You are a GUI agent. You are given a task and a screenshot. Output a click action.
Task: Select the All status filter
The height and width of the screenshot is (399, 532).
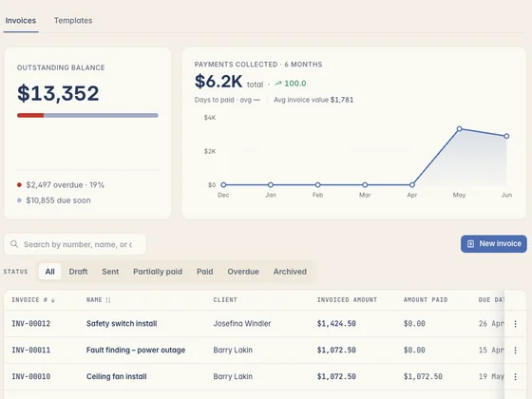tap(49, 272)
